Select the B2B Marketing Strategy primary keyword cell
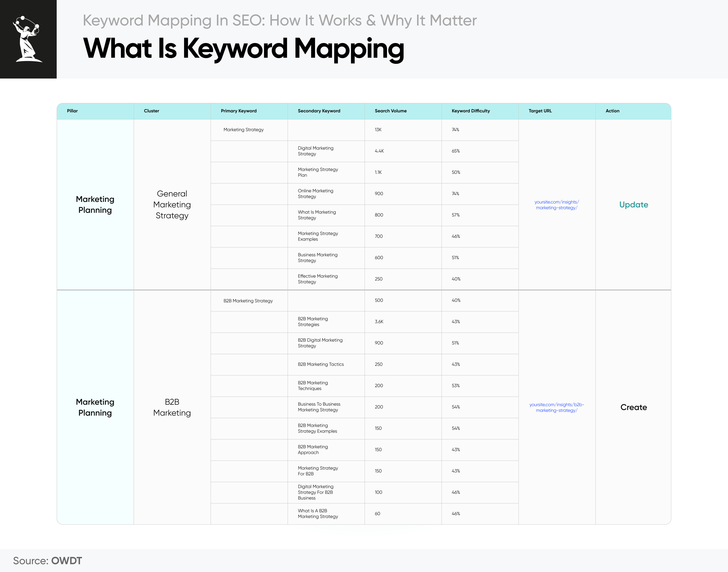This screenshot has width=728, height=572. click(x=248, y=300)
